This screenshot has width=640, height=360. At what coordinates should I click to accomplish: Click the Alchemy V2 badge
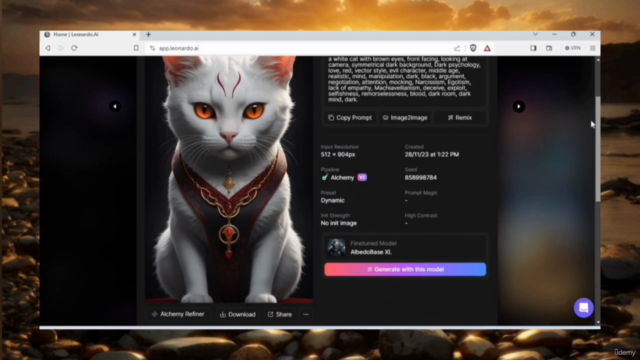pyautogui.click(x=362, y=177)
